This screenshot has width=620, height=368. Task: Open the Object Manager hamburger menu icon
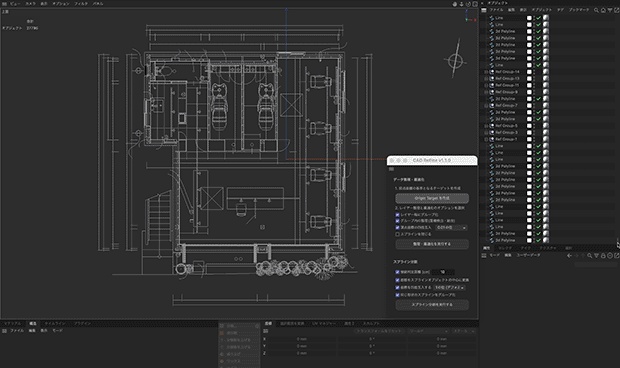484,10
